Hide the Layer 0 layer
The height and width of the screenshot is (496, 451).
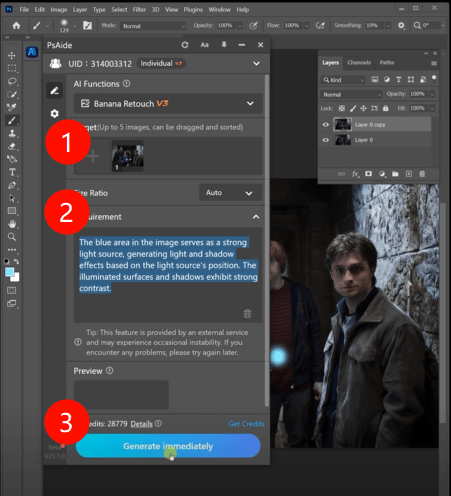(326, 140)
